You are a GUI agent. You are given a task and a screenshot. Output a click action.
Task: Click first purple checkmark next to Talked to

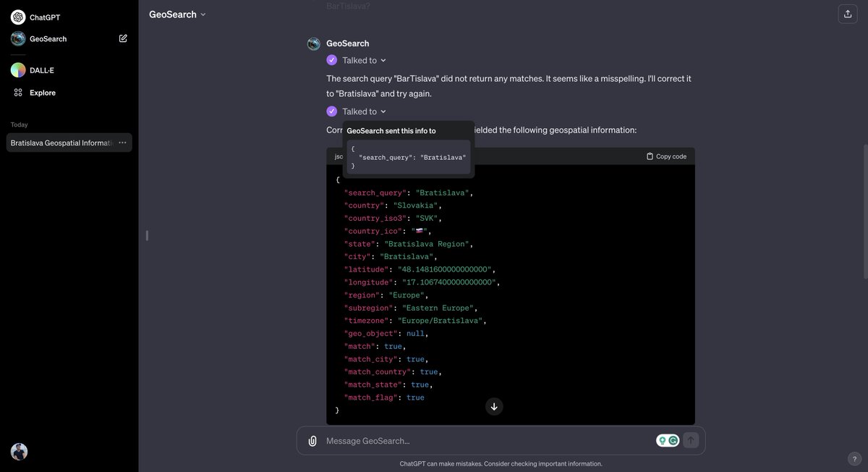332,60
